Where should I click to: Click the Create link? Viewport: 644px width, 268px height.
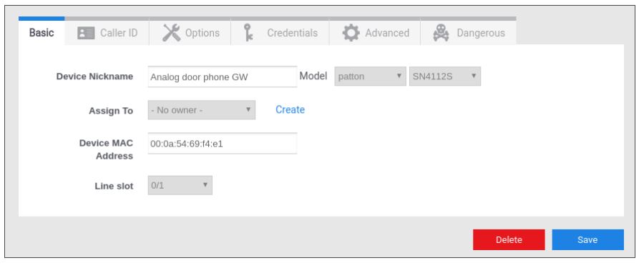[290, 109]
